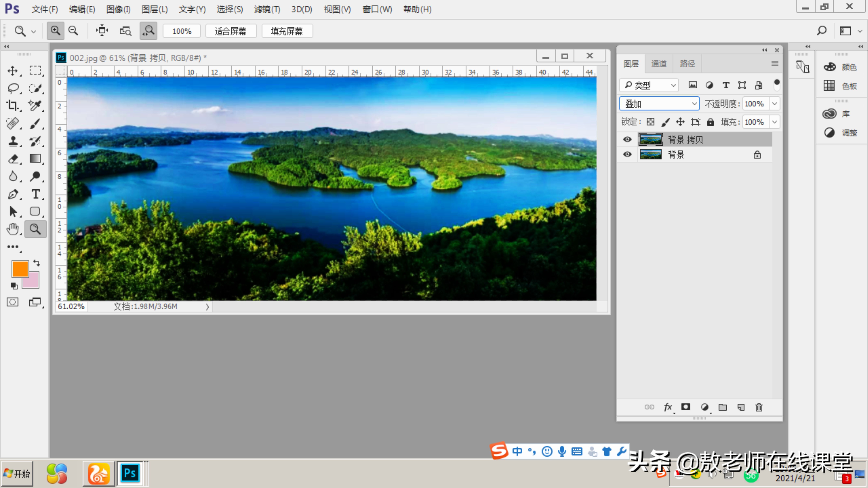Toggle lock all for the layer

tap(710, 122)
